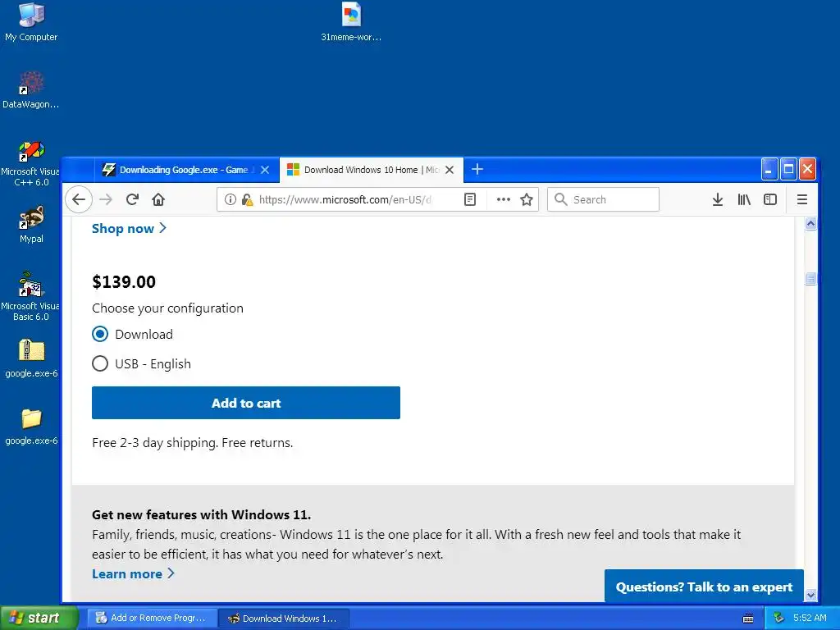This screenshot has height=630, width=840.
Task: Click the browser Search field
Action: click(603, 200)
